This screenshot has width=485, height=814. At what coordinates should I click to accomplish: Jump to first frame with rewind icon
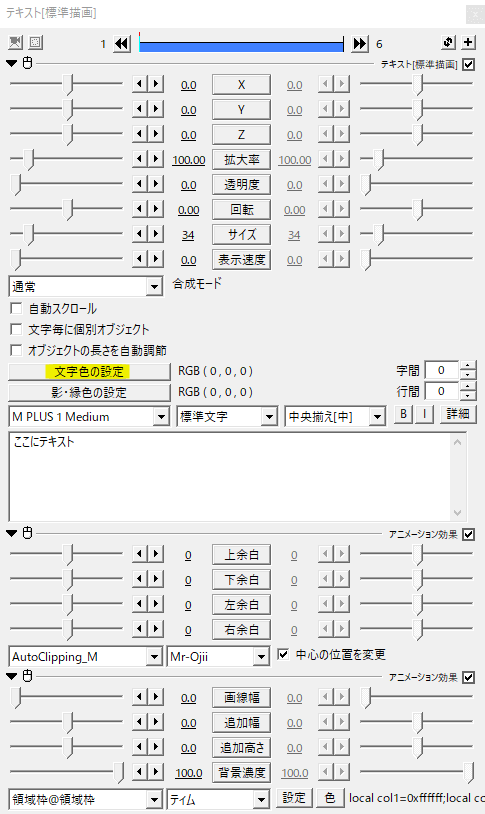tap(122, 43)
